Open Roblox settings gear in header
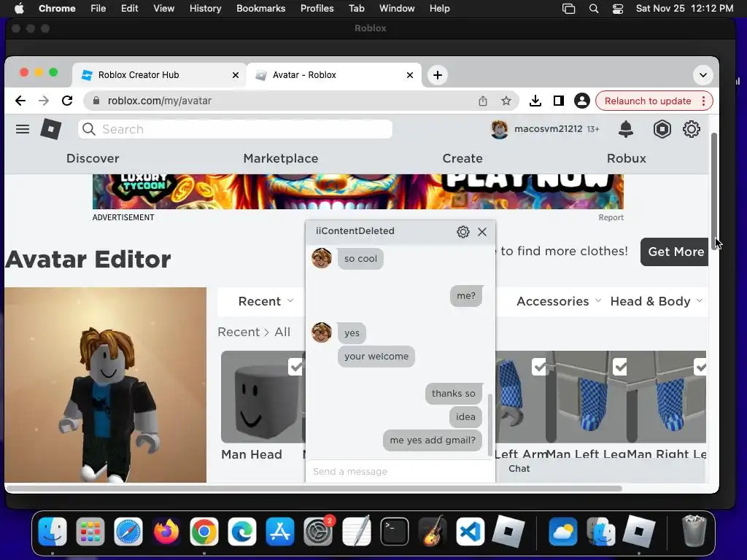The image size is (747, 560). coord(692,129)
